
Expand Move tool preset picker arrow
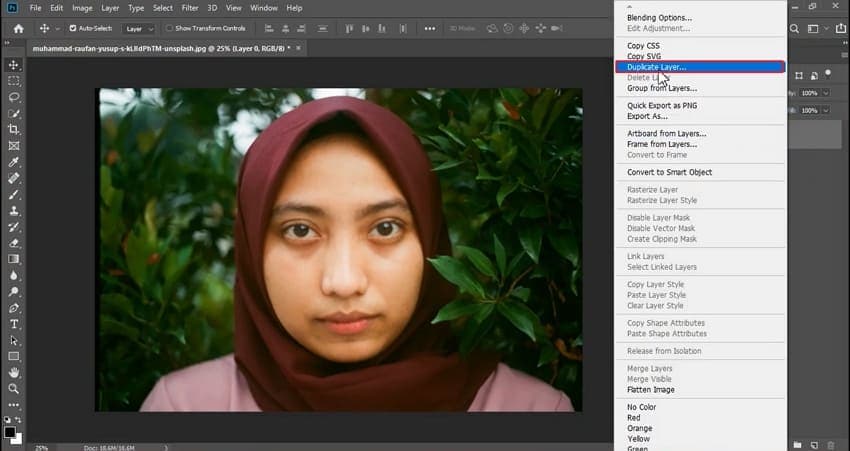pos(57,29)
